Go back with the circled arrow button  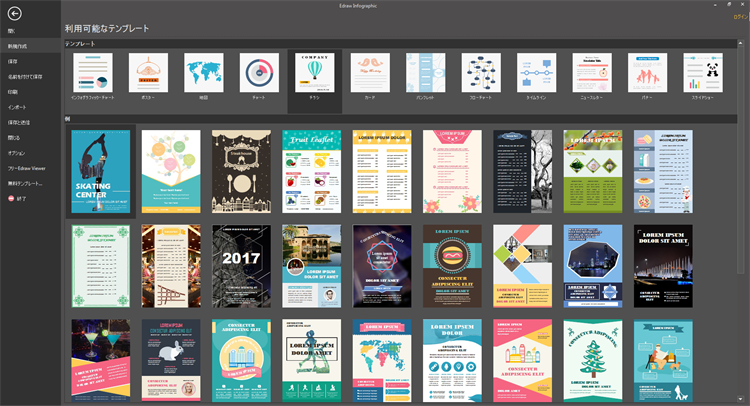[x=14, y=13]
